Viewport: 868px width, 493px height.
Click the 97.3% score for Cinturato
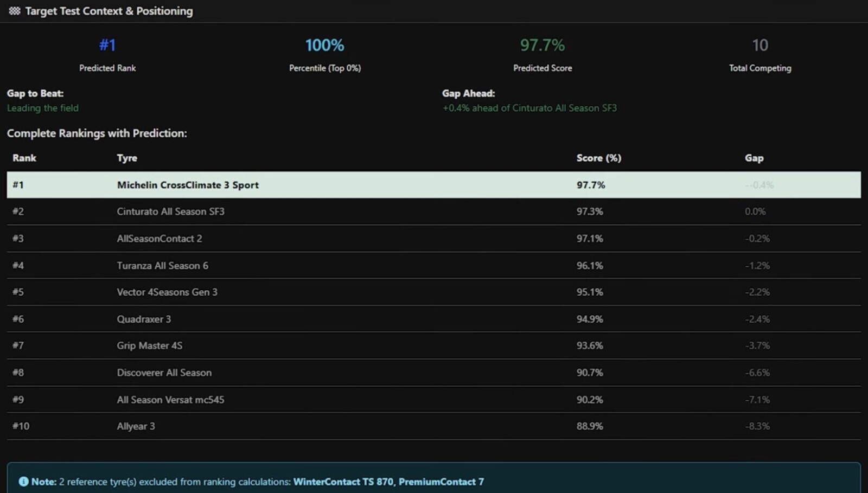(590, 212)
